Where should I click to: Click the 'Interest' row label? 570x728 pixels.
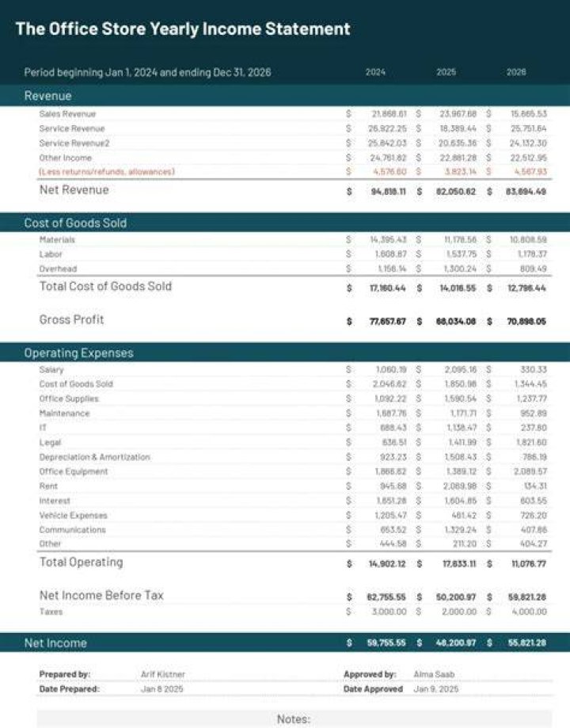pyautogui.click(x=55, y=501)
